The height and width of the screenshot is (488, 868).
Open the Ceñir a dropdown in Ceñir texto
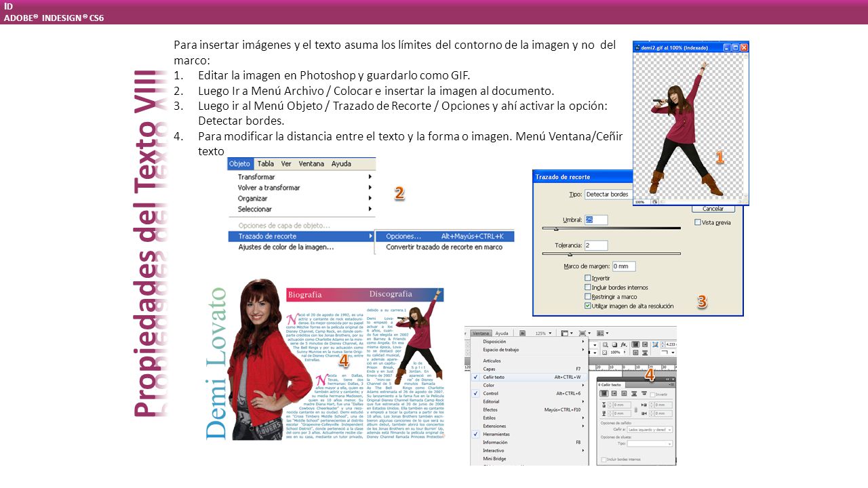click(650, 430)
